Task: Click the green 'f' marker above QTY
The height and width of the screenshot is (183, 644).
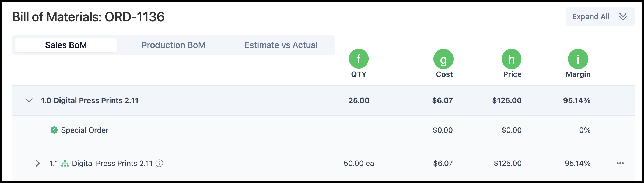Action: [359, 59]
